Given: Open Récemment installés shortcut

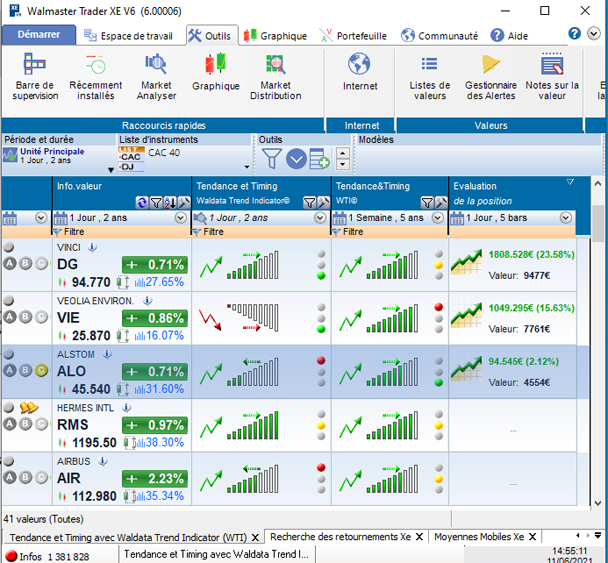Looking at the screenshot, I should coord(95,76).
